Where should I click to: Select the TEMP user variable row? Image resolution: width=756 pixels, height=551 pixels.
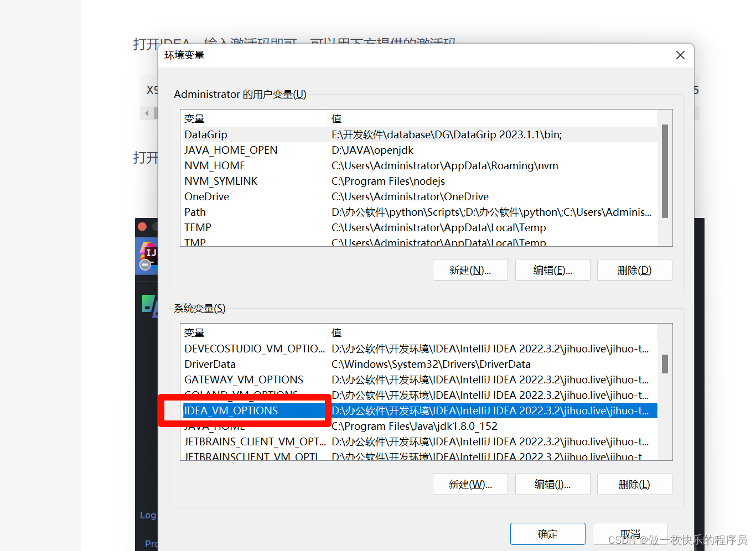[x=419, y=227]
